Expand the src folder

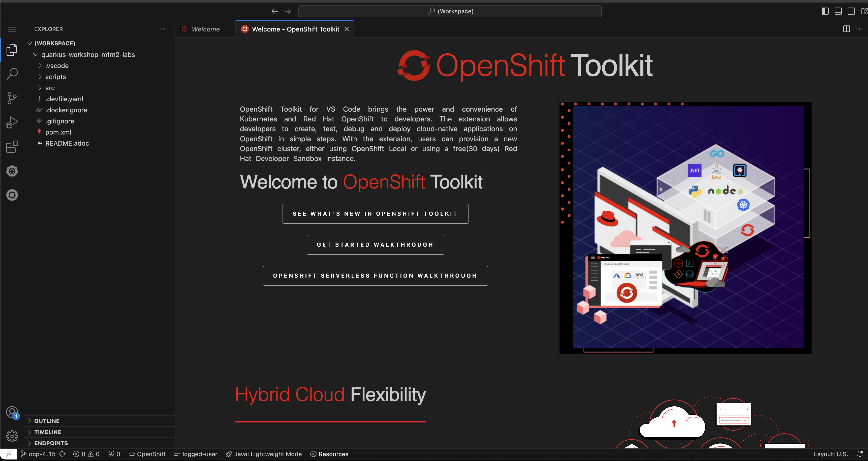pos(50,88)
